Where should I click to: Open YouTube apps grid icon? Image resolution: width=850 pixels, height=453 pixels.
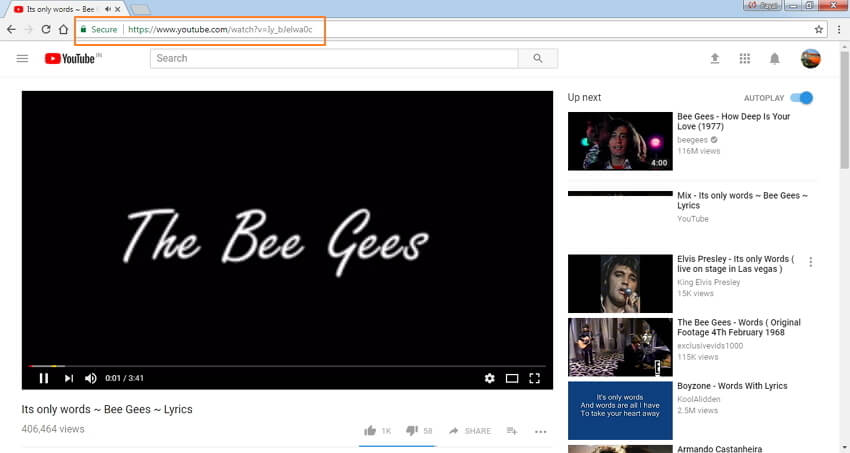point(745,59)
